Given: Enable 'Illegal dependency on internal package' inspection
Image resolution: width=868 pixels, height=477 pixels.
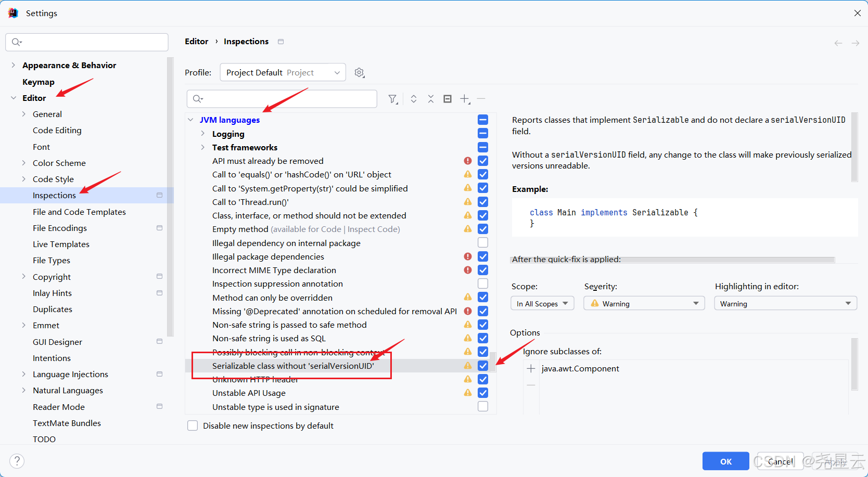Looking at the screenshot, I should pos(482,242).
